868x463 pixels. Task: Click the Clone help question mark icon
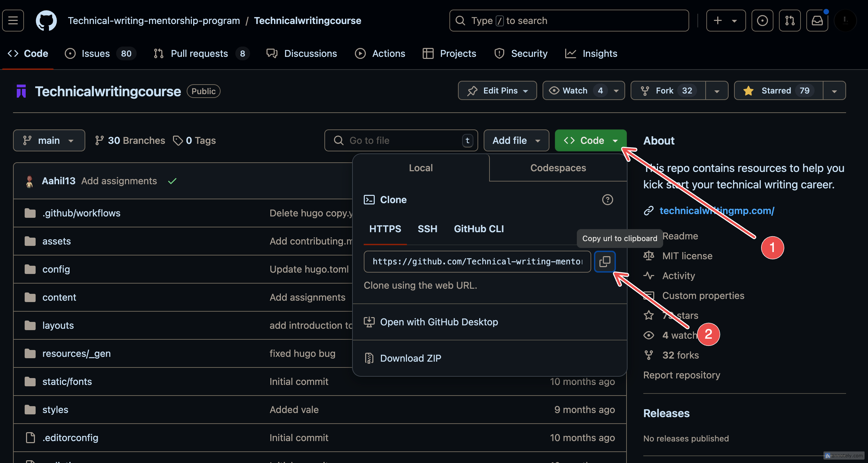(x=607, y=200)
